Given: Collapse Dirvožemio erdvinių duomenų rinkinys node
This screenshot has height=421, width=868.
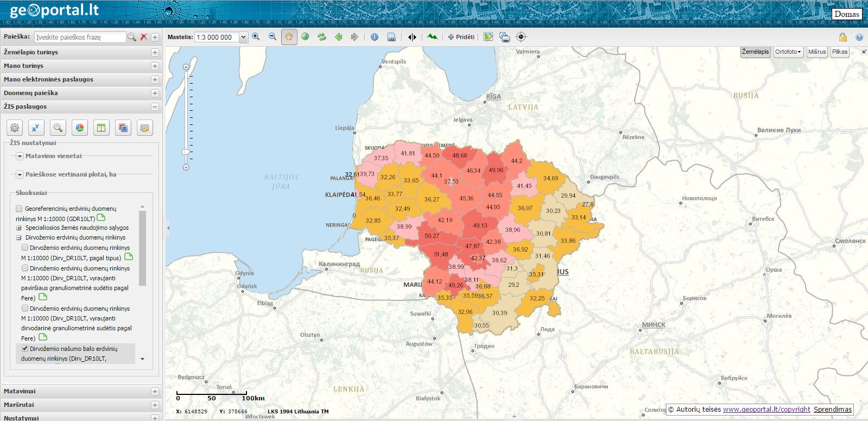Looking at the screenshot, I should (19, 238).
